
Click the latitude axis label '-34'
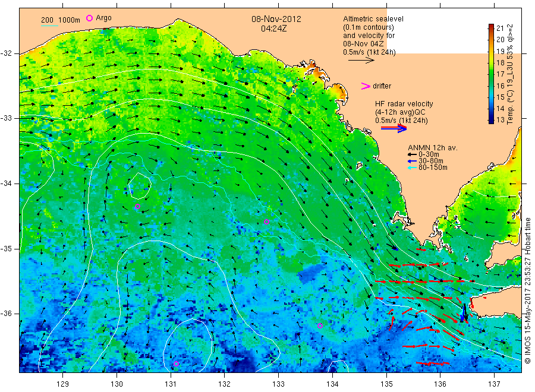tap(6, 184)
